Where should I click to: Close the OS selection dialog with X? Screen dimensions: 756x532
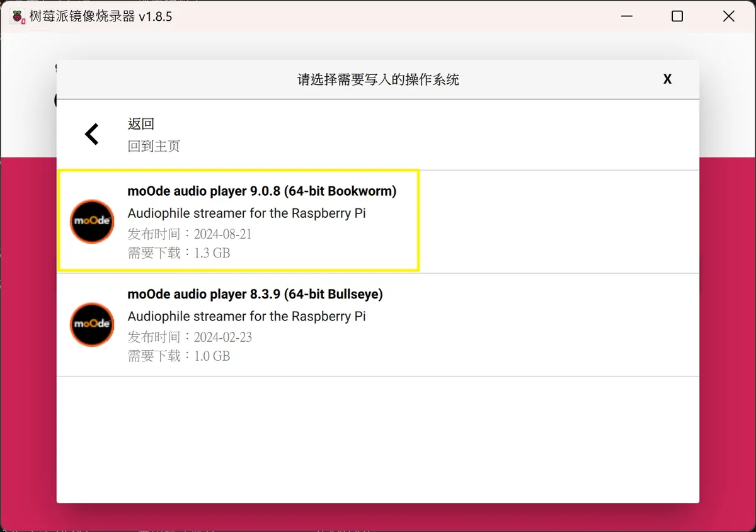(667, 79)
